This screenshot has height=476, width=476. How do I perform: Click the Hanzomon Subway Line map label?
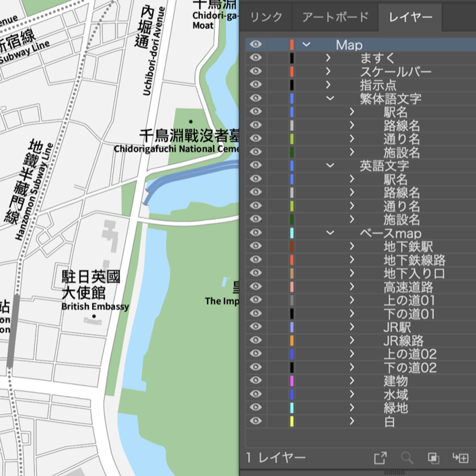coord(34,192)
